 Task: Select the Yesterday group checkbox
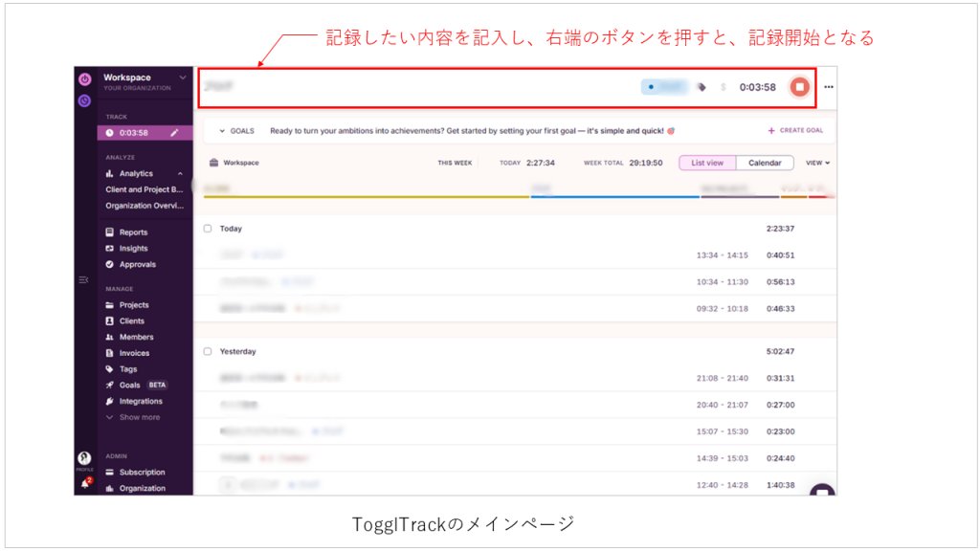(208, 352)
